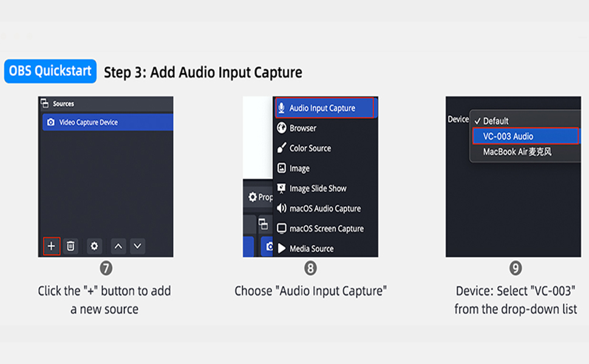The image size is (589, 364).
Task: Choose Image Slide Show from the menu
Action: point(325,189)
